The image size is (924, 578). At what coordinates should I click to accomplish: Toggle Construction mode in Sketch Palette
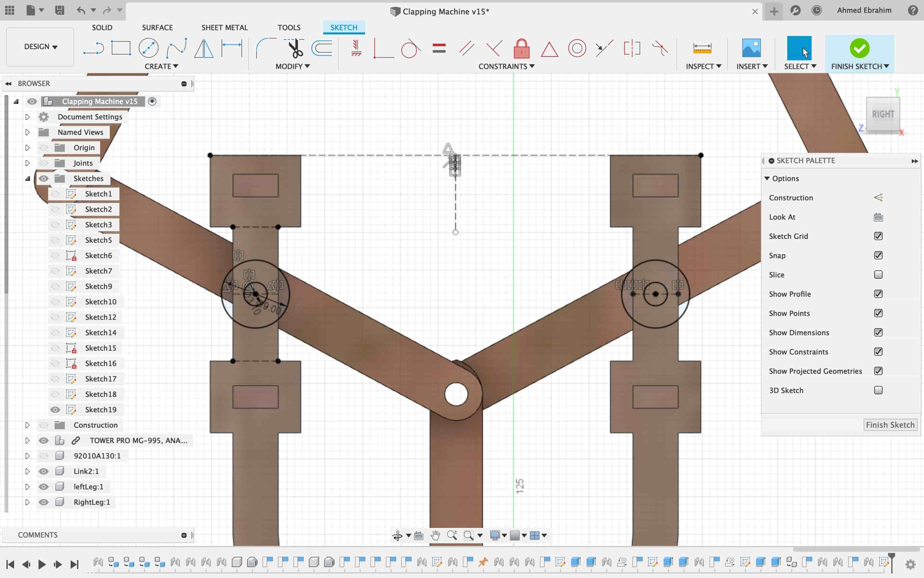[878, 197]
